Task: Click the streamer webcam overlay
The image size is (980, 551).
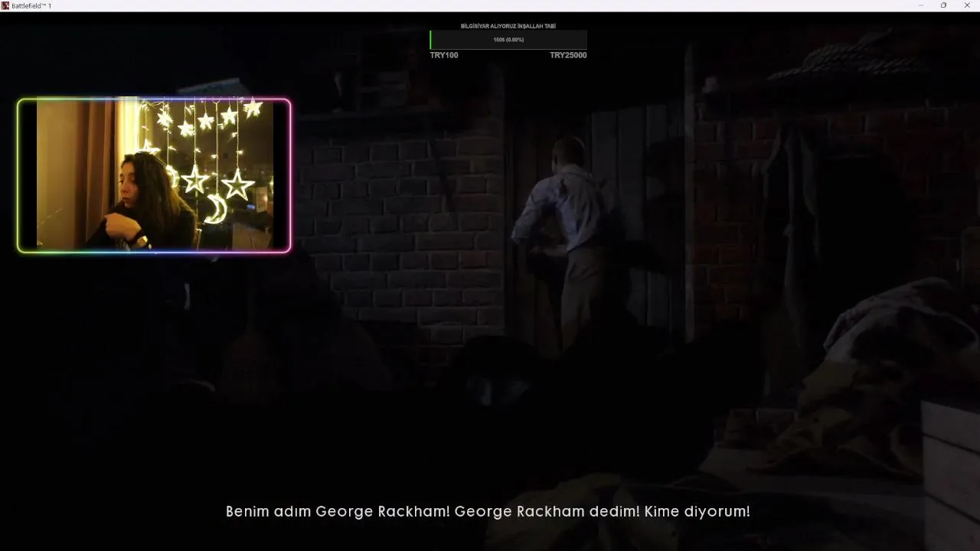Action: point(154,175)
